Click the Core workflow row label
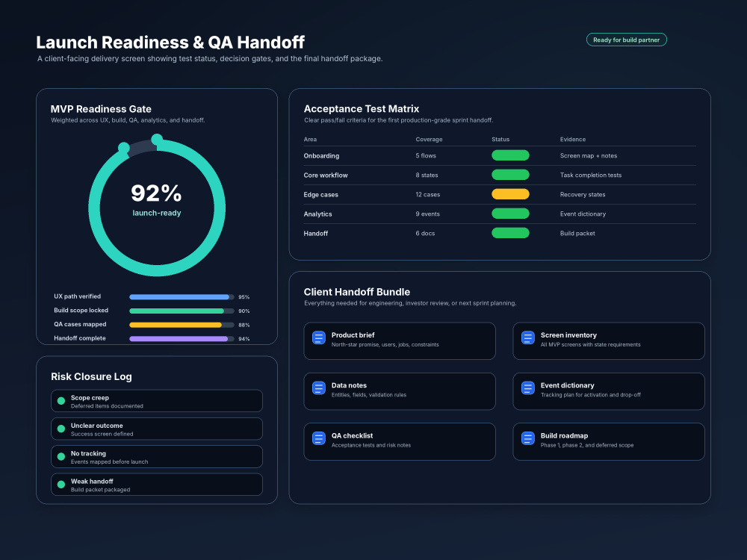The width and height of the screenshot is (747, 560). tap(326, 175)
